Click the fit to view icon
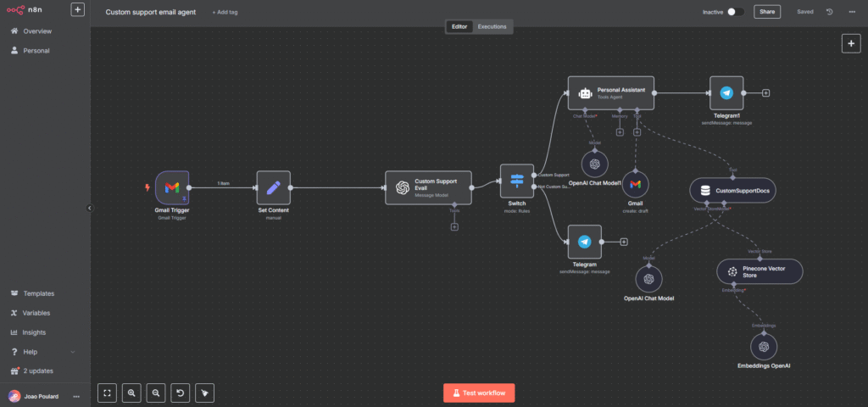Viewport: 868px width, 407px height. click(x=107, y=393)
